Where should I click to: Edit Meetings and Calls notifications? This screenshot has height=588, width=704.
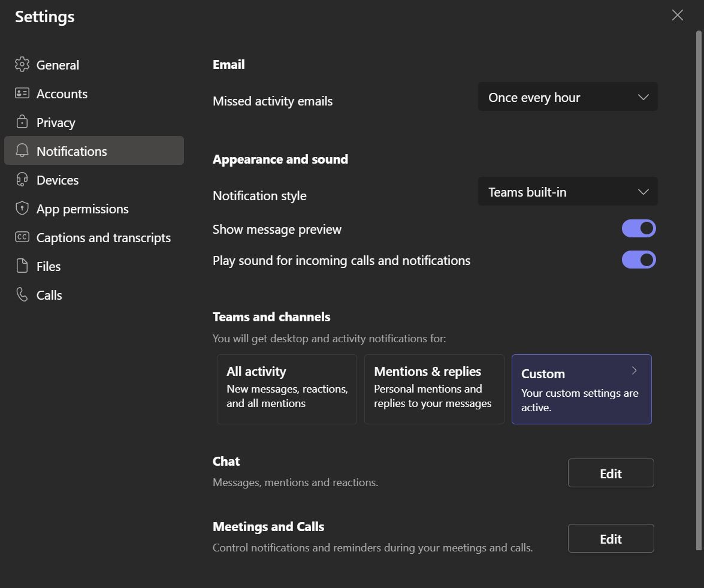(x=611, y=538)
